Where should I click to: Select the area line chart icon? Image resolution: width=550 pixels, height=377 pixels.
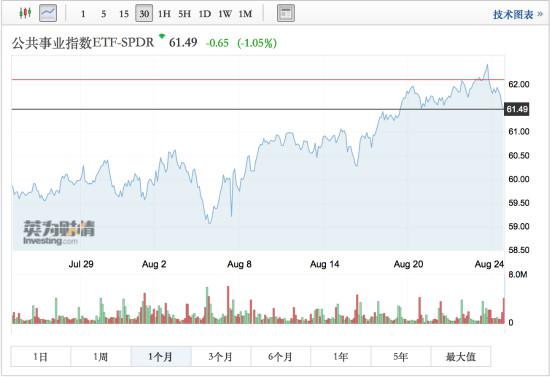(48, 14)
